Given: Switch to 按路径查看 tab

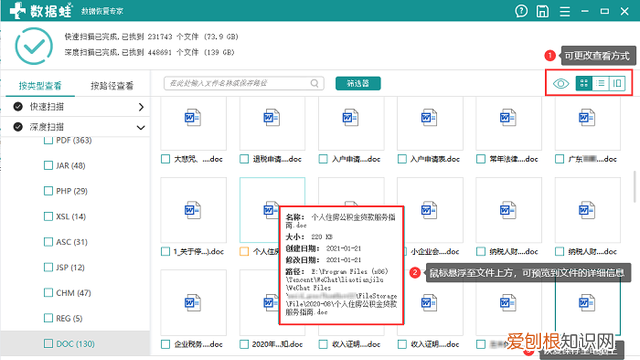Looking at the screenshot, I should (x=112, y=86).
